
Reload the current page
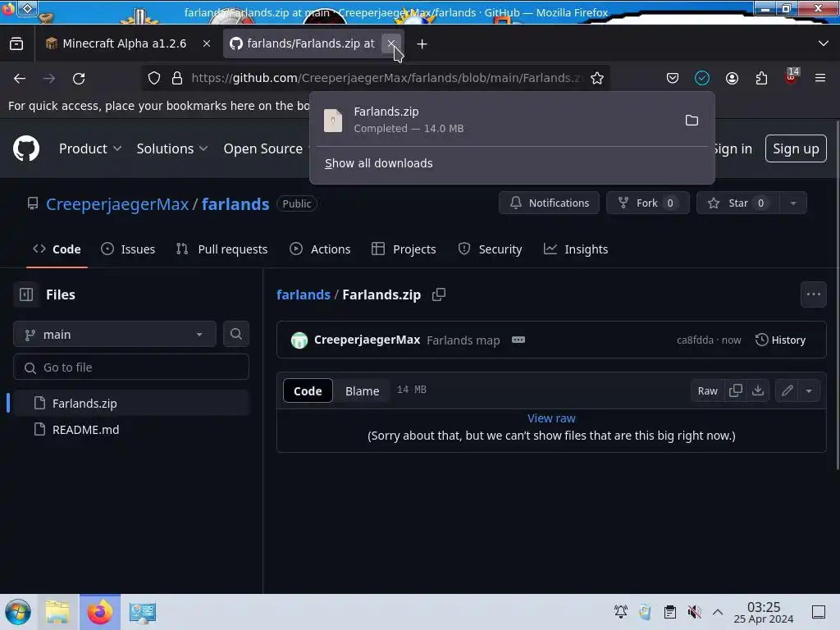[79, 78]
